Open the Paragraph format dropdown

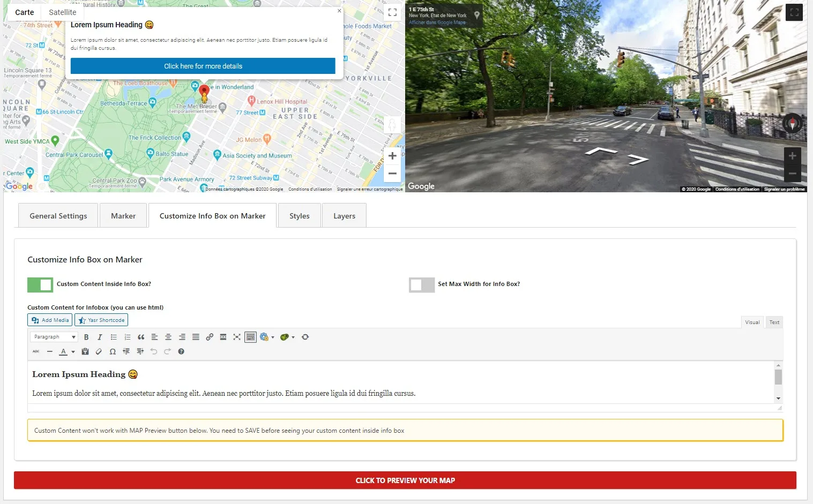54,337
